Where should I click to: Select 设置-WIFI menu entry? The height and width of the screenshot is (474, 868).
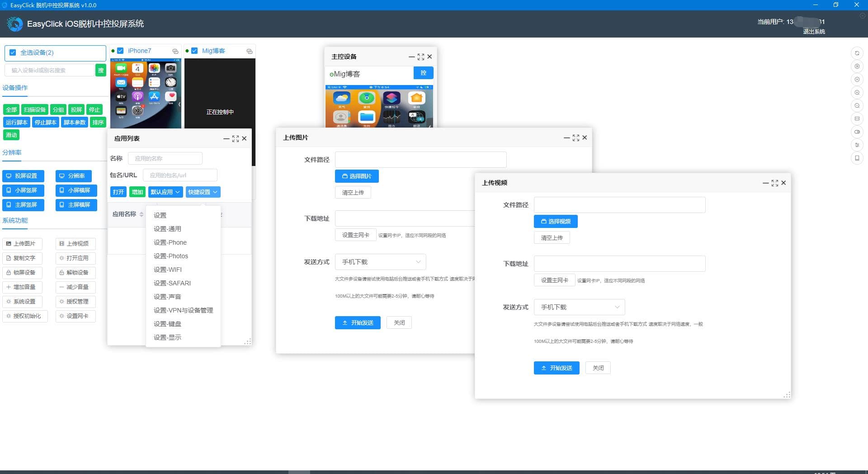(x=184, y=270)
